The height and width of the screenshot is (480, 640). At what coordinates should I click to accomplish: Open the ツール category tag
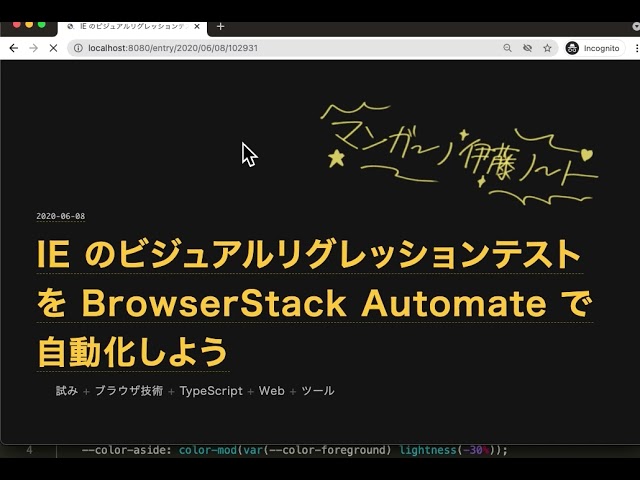(318, 391)
